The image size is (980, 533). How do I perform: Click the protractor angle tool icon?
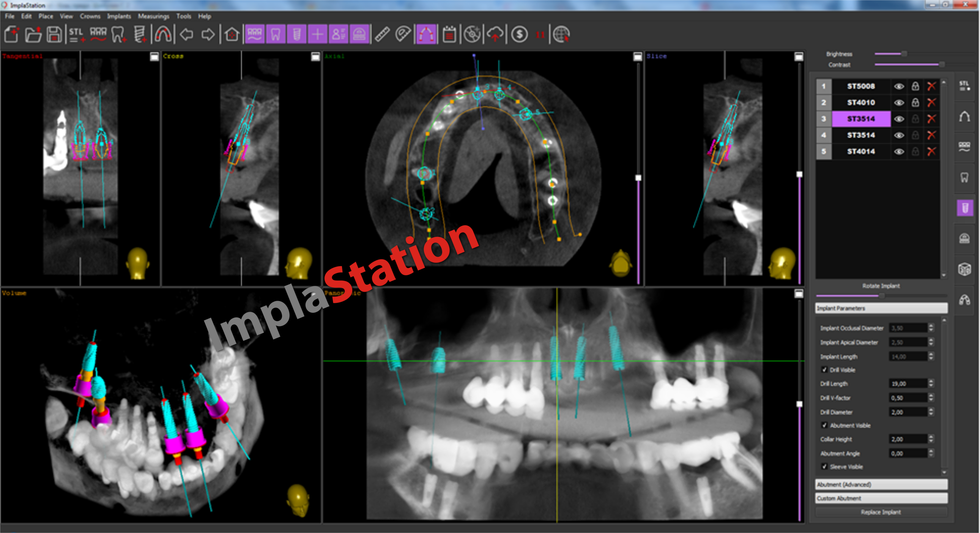click(x=403, y=34)
